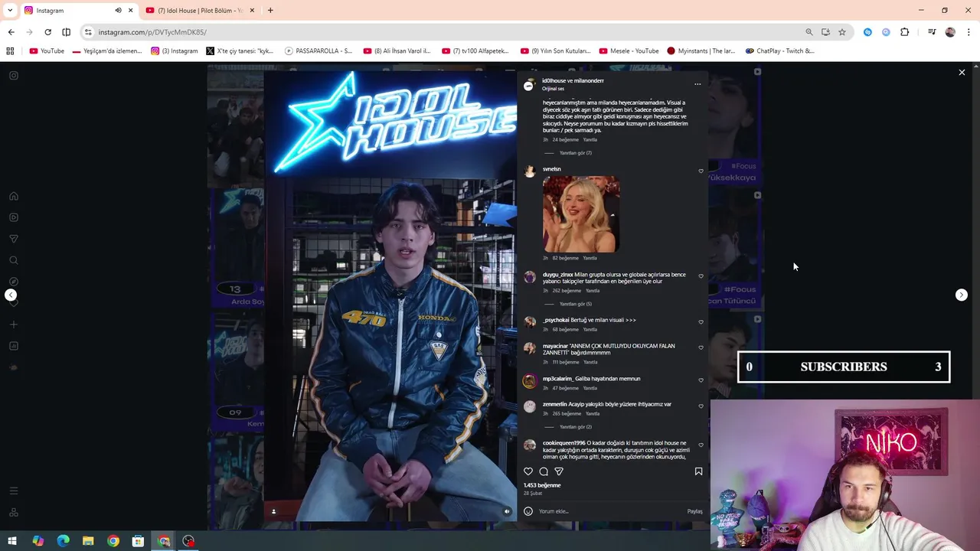This screenshot has width=980, height=551.
Task: Like zenmerlin's comment
Action: pyautogui.click(x=701, y=406)
